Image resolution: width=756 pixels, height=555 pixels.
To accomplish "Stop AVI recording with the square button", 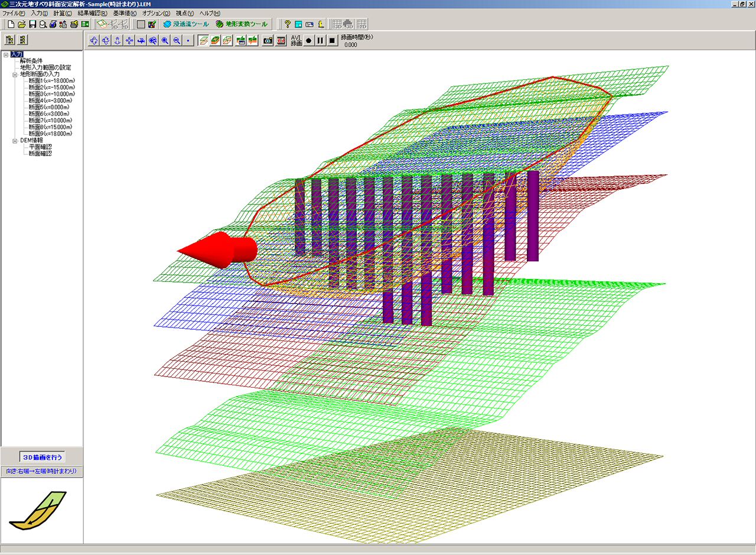I will point(332,40).
